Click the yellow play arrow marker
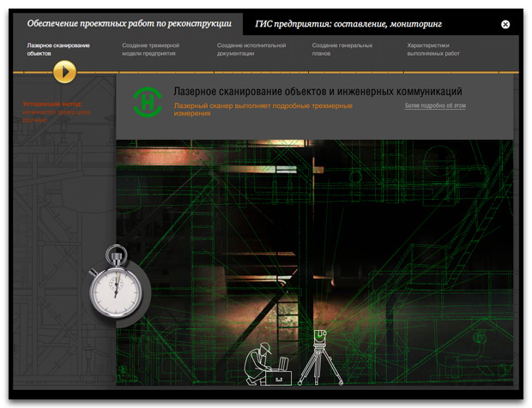This screenshot has width=532, height=408. 65,72
